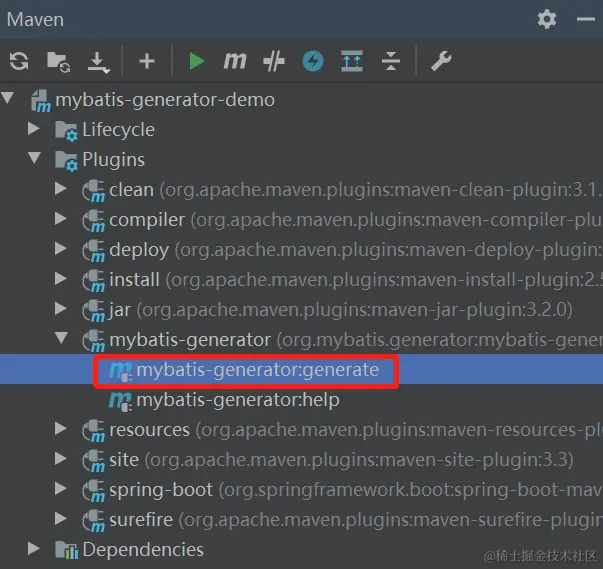The image size is (603, 569).
Task: Click surefire plugin icon
Action: click(x=93, y=521)
